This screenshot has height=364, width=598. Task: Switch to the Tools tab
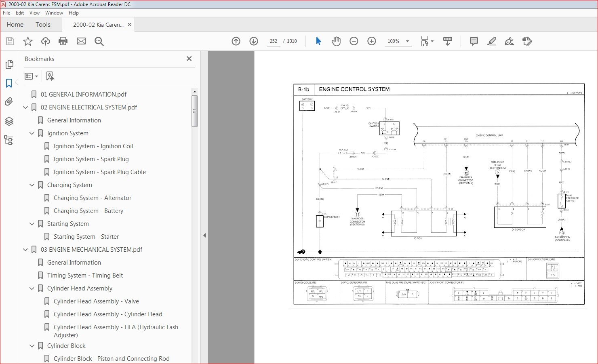pos(43,25)
